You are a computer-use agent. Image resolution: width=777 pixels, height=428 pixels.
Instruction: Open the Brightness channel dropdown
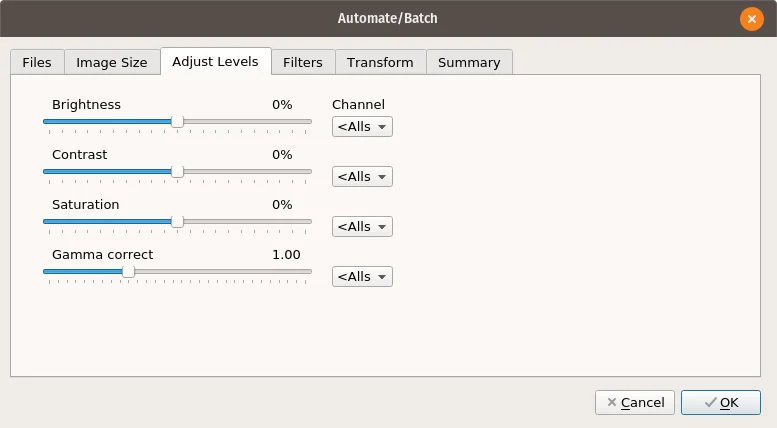[362, 127]
